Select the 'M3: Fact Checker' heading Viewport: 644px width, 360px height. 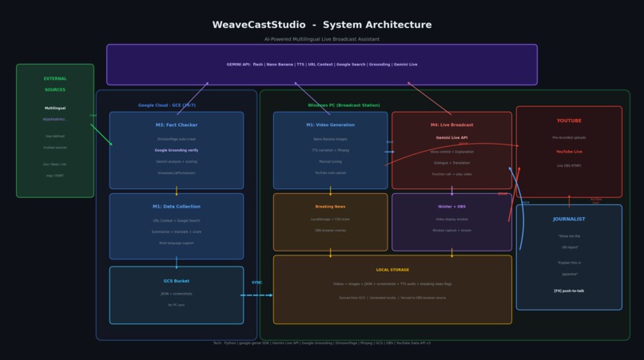click(177, 125)
